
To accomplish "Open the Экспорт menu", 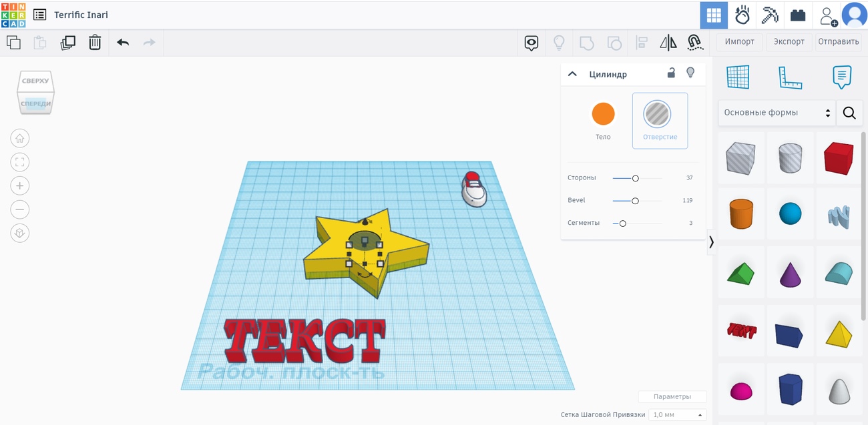I will coord(789,41).
